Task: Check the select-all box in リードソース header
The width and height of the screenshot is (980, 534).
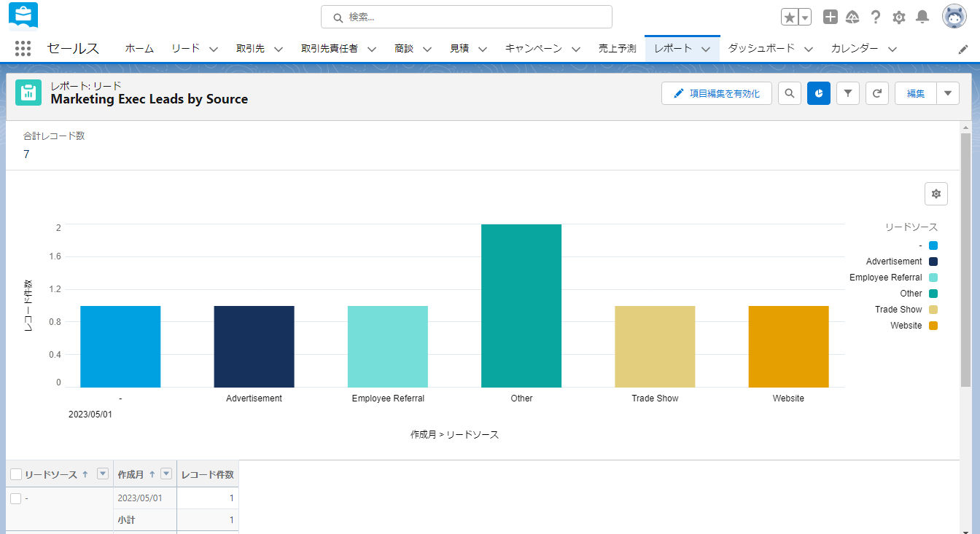Action: click(x=16, y=474)
